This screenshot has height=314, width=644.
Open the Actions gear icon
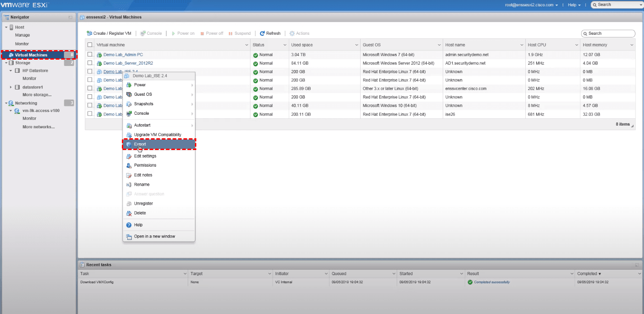pyautogui.click(x=292, y=33)
